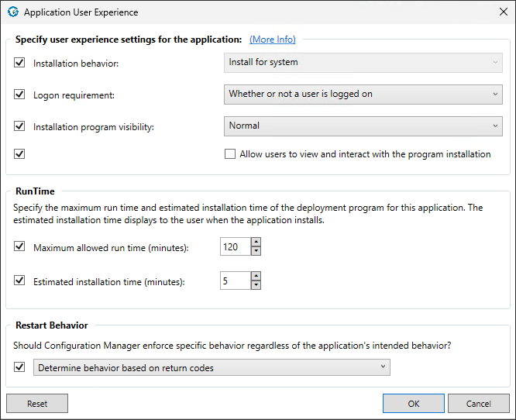The image size is (516, 420).
Task: Open restart behavior return codes dropdown
Action: pos(213,368)
